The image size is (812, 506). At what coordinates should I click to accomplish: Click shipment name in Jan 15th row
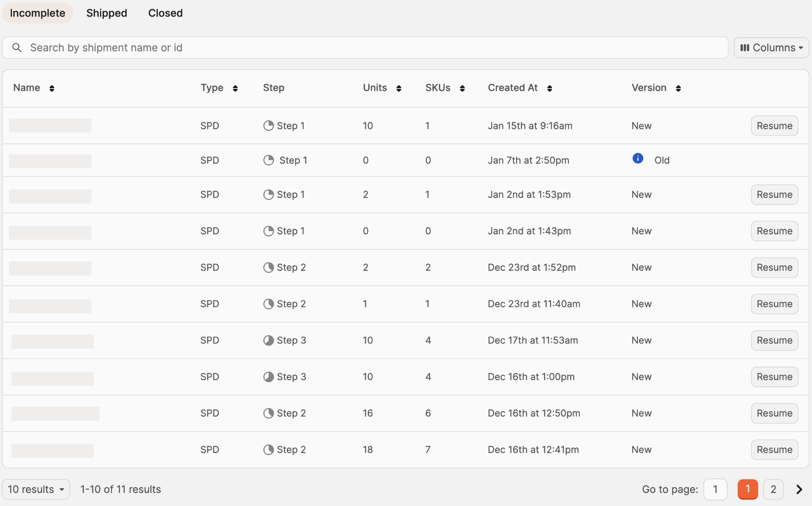pos(50,125)
